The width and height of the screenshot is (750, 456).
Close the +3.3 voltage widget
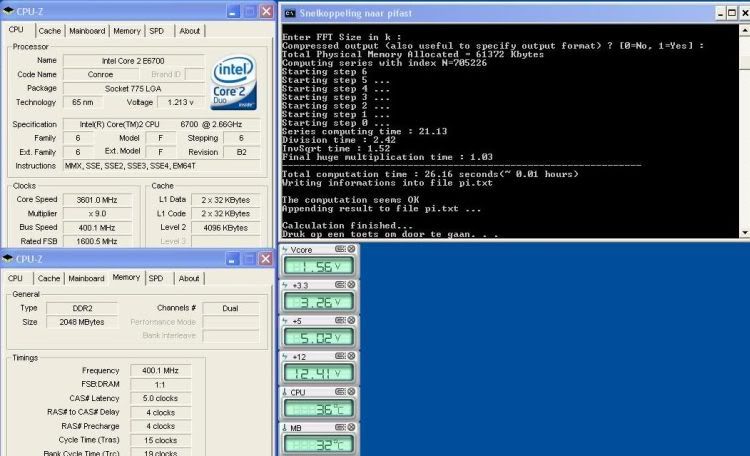tap(351, 284)
